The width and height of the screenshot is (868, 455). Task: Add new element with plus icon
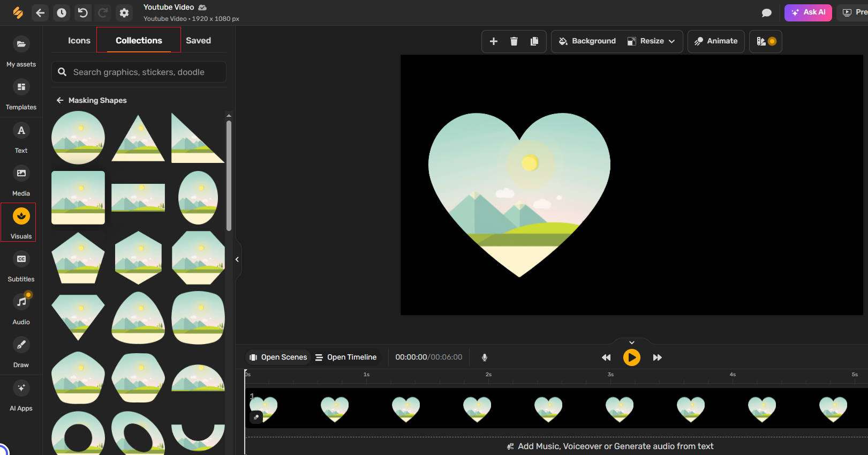click(x=494, y=41)
